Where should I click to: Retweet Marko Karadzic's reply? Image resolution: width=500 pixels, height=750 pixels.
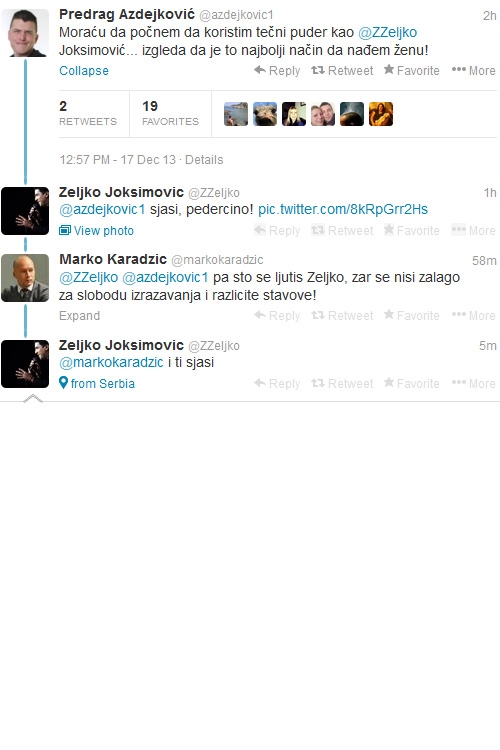342,316
